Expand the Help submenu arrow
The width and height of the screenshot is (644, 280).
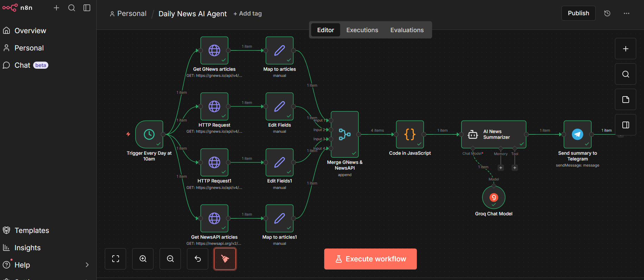pos(87,265)
